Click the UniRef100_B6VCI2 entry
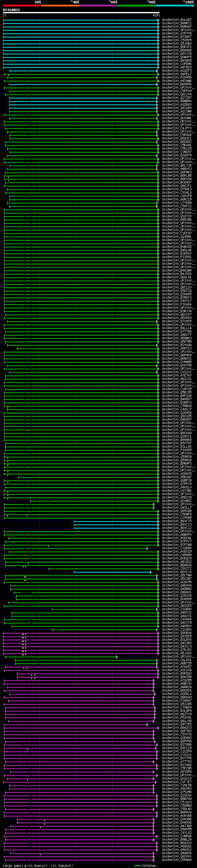Image resolution: width=197 pixels, height=868 pixels. (177, 528)
